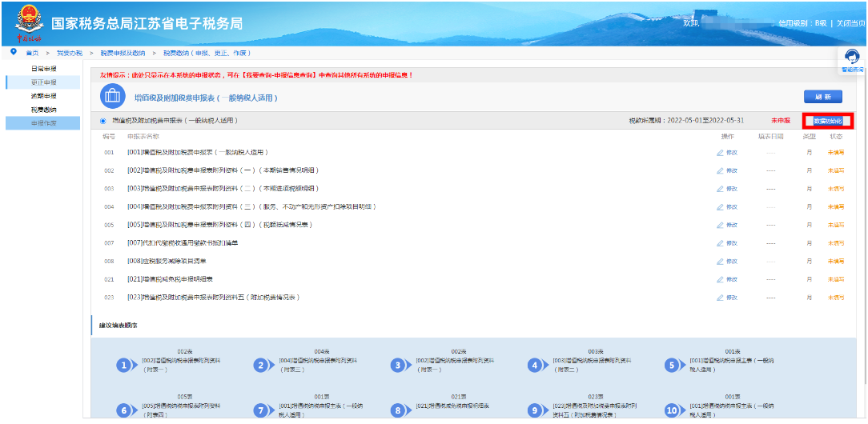The width and height of the screenshot is (868, 424).
Task: Click the 智能咨询 customer service headset icon
Action: 853,58
